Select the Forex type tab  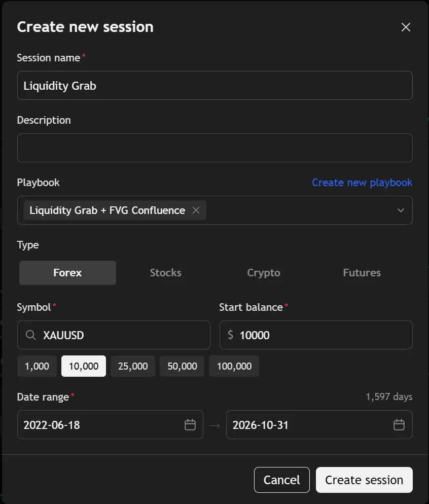(x=67, y=273)
